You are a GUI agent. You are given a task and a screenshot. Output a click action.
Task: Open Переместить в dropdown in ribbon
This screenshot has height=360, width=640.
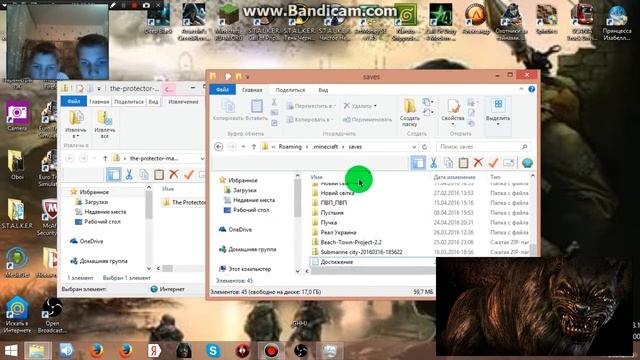[x=311, y=106]
